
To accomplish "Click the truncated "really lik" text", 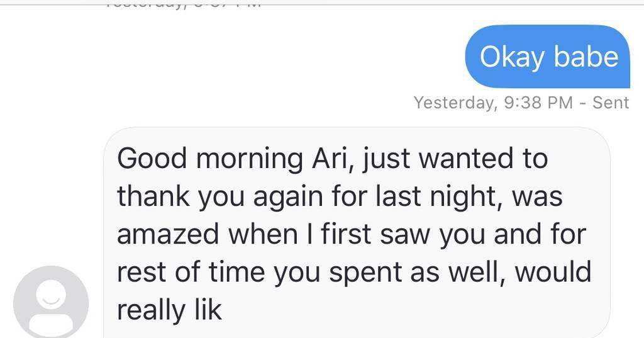I will tap(169, 310).
